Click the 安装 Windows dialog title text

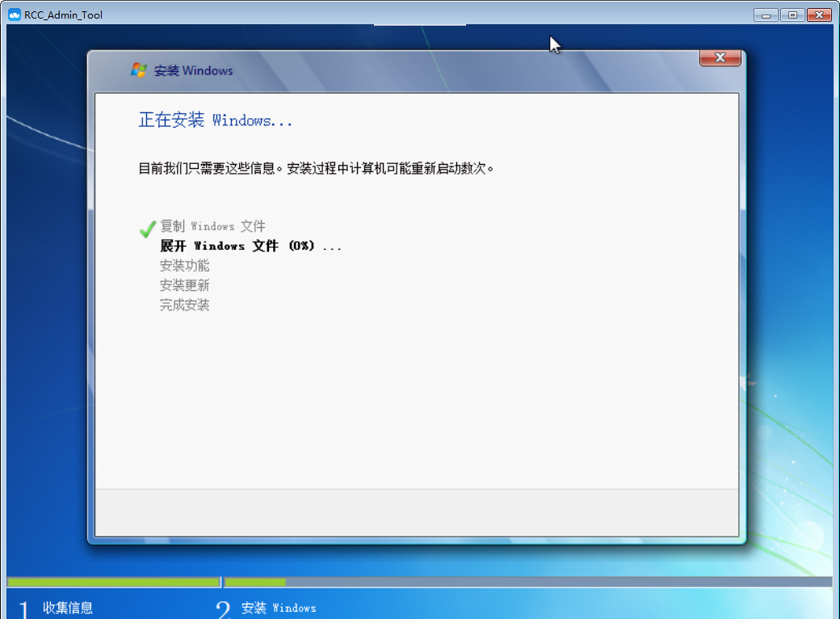[193, 71]
